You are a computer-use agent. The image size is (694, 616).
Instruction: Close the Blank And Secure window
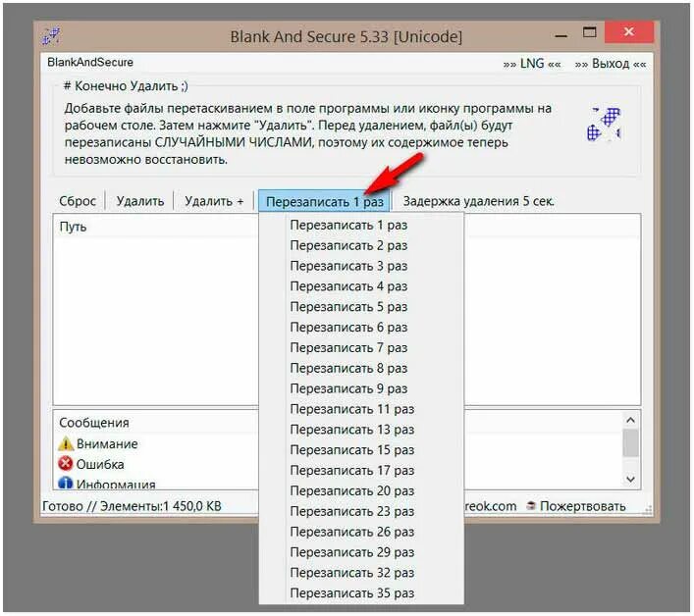click(x=628, y=31)
